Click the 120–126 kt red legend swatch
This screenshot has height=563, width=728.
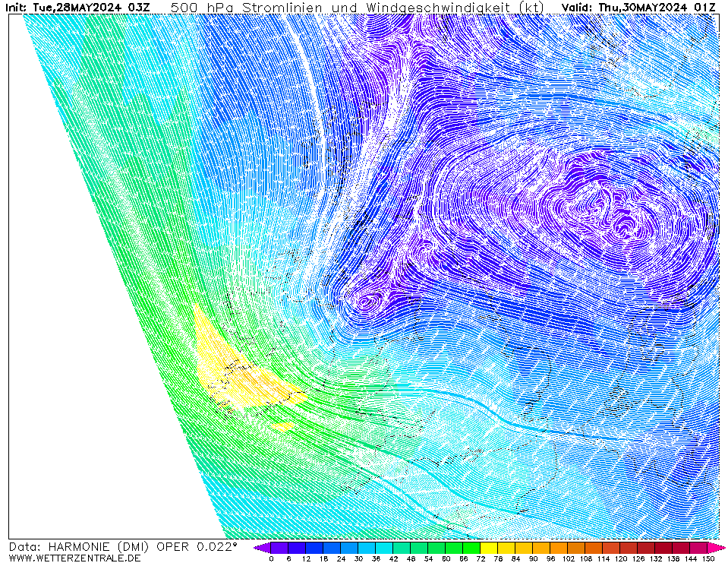pos(629,548)
